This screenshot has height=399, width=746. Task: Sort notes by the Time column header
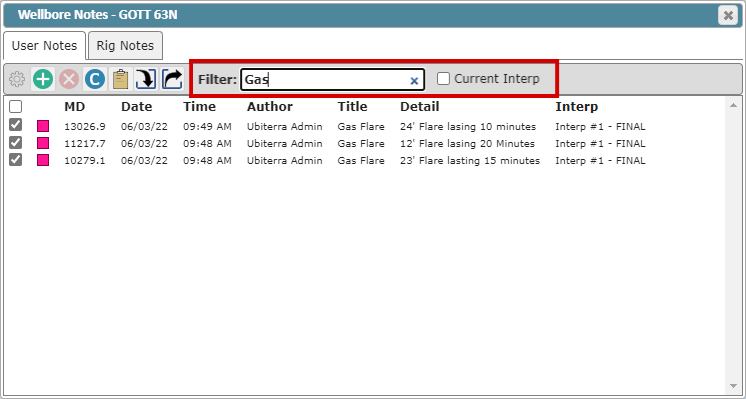pos(200,107)
